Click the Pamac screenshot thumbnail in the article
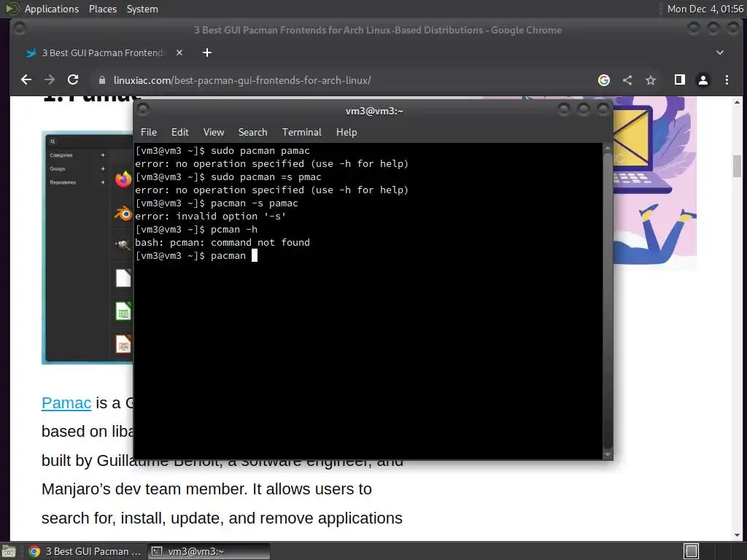747x560 pixels. pyautogui.click(x=88, y=248)
